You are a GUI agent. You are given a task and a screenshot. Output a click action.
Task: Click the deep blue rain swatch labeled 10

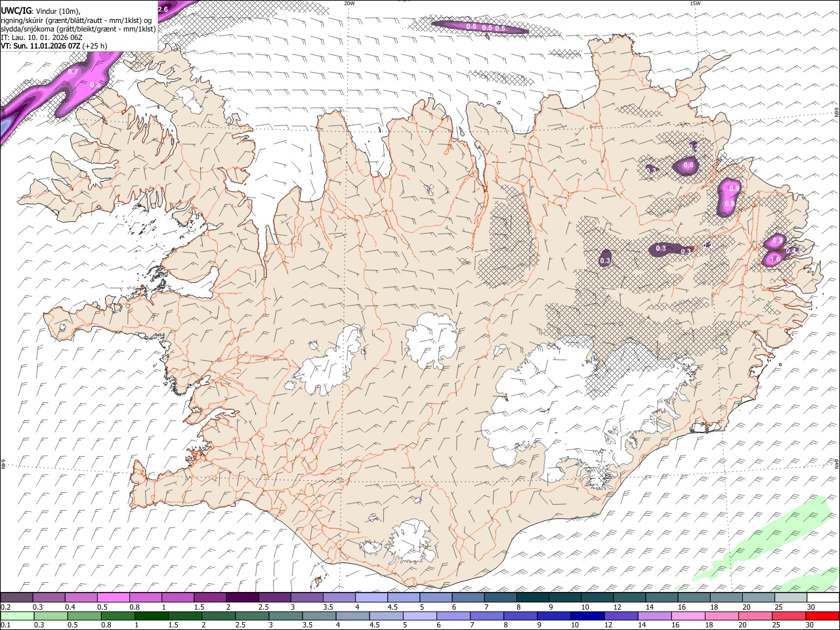587,616
